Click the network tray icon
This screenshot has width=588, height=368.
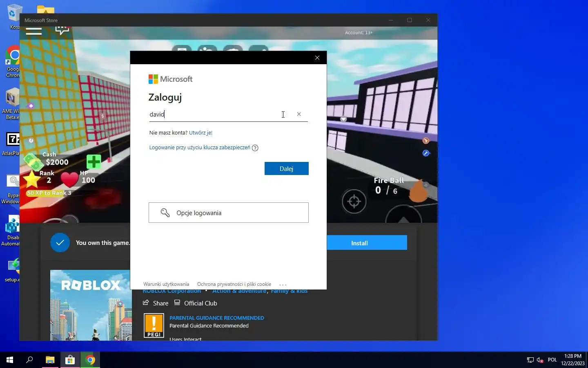point(530,360)
